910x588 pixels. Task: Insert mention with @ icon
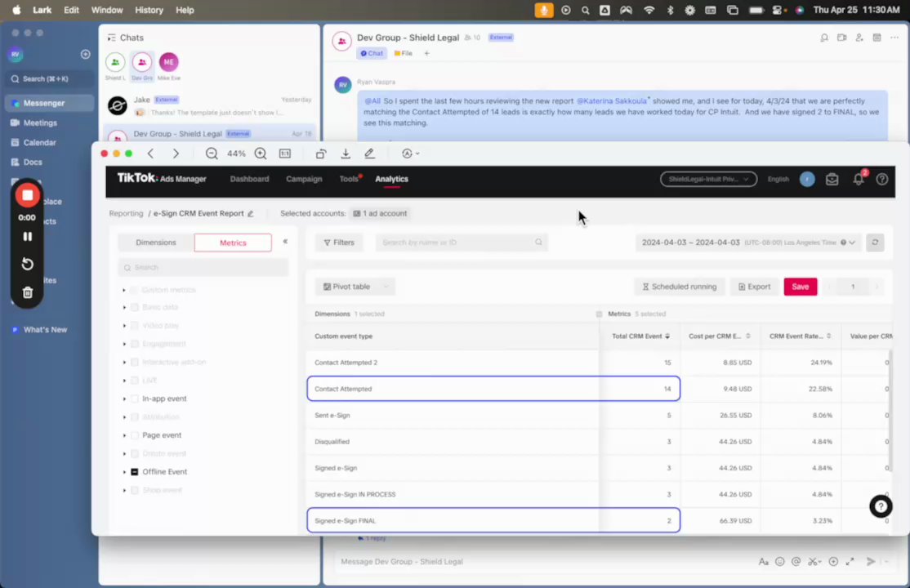coord(796,561)
